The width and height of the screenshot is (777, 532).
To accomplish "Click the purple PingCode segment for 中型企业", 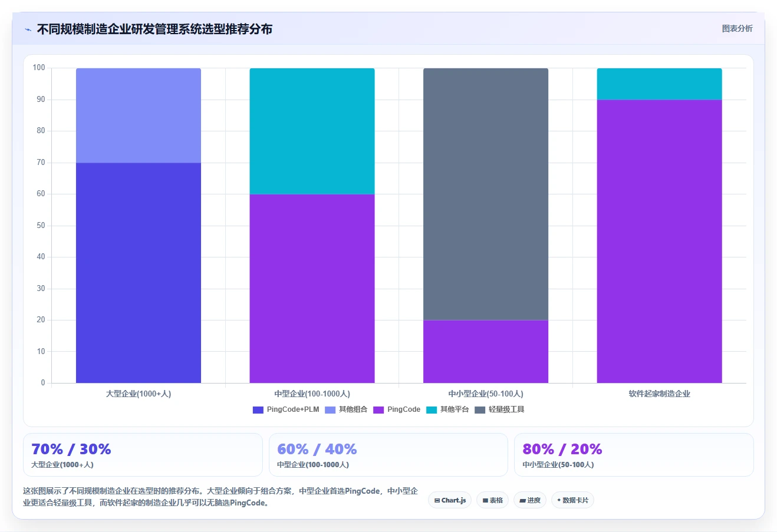I will point(312,289).
